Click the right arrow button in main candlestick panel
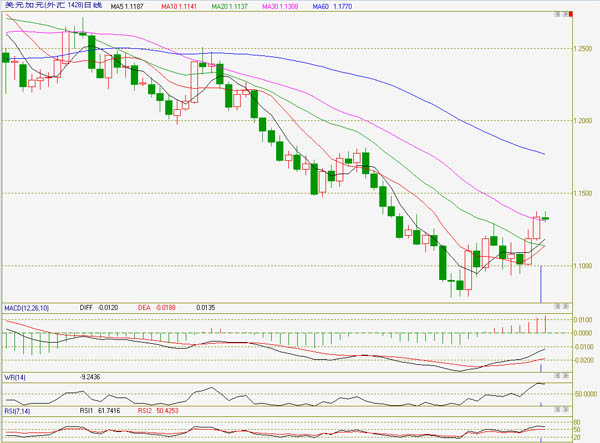Screen dimensions: 600x443 564,14
